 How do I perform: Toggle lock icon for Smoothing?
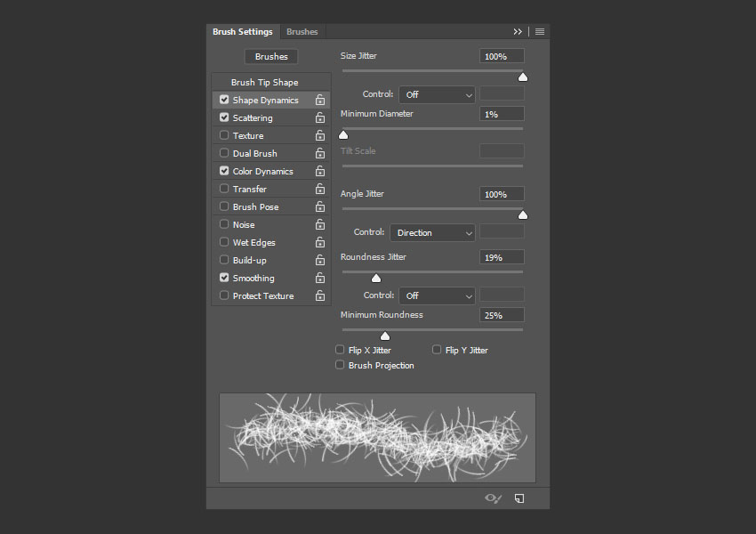pyautogui.click(x=320, y=279)
